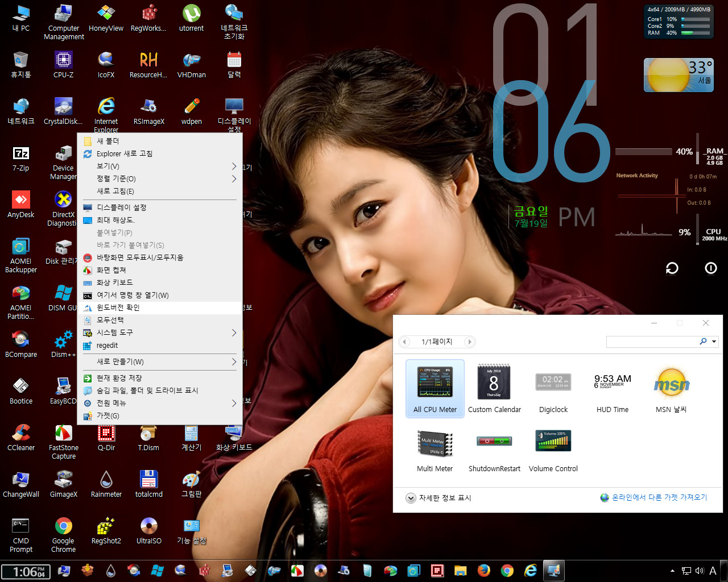The image size is (728, 582).
Task: Select the MSN 날씨 gadget
Action: 672,389
